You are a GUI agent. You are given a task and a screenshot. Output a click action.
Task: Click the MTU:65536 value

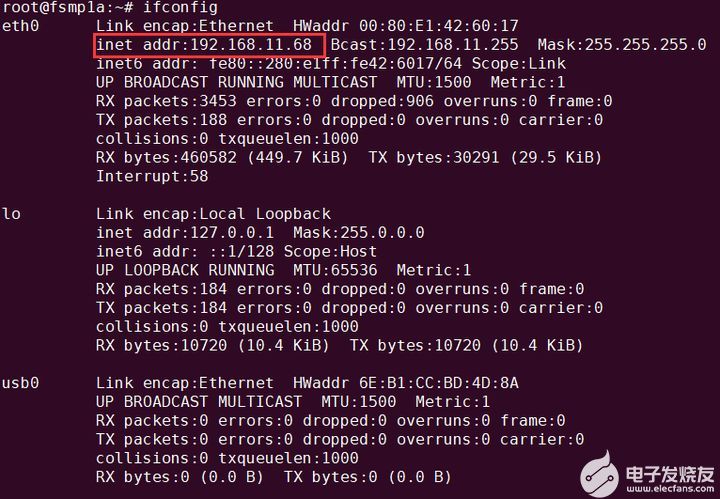point(331,270)
